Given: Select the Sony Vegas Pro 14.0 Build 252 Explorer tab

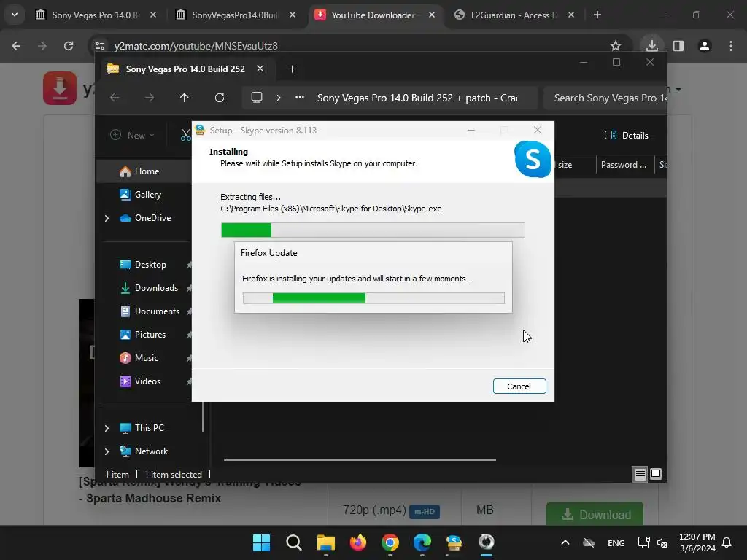Looking at the screenshot, I should [x=185, y=69].
